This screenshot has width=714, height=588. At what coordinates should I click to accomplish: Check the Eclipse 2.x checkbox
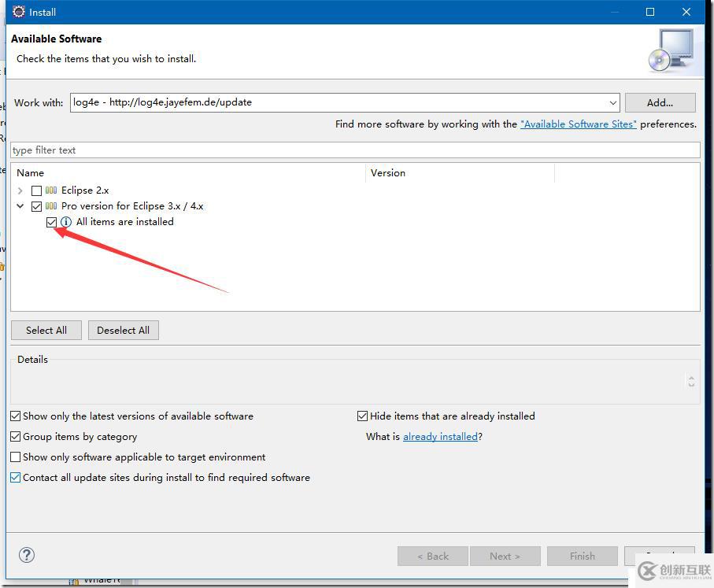coord(36,190)
